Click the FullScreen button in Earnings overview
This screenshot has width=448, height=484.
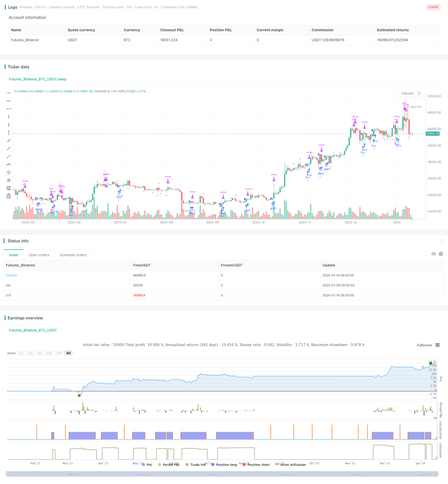(x=424, y=345)
